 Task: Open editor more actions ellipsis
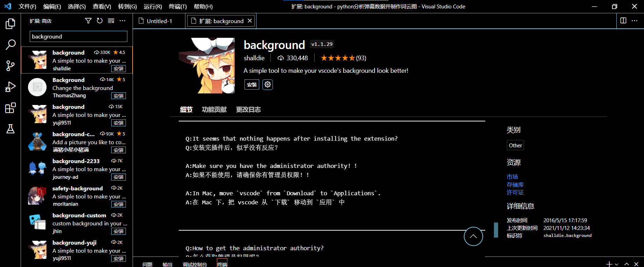coord(635,21)
